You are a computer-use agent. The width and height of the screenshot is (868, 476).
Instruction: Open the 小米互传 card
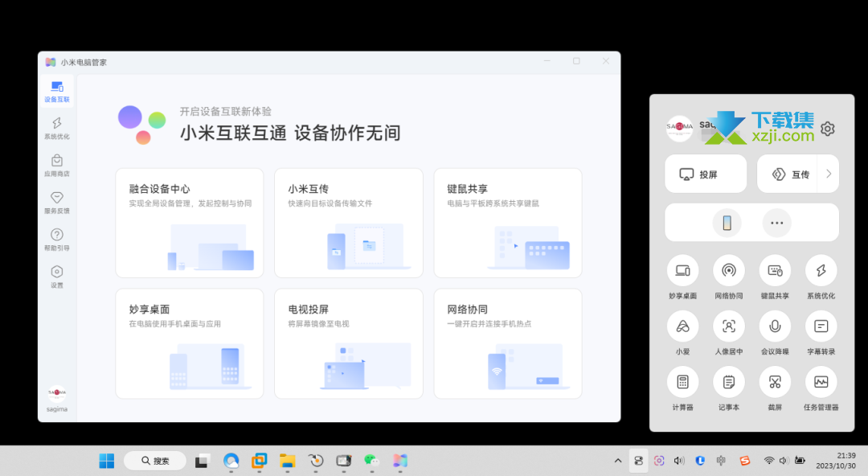(x=349, y=223)
